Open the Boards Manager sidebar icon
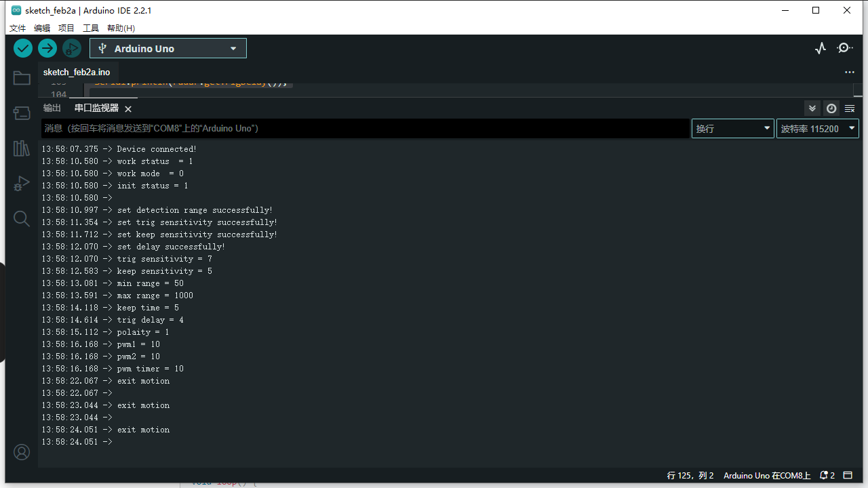The width and height of the screenshot is (868, 488). point(22,113)
